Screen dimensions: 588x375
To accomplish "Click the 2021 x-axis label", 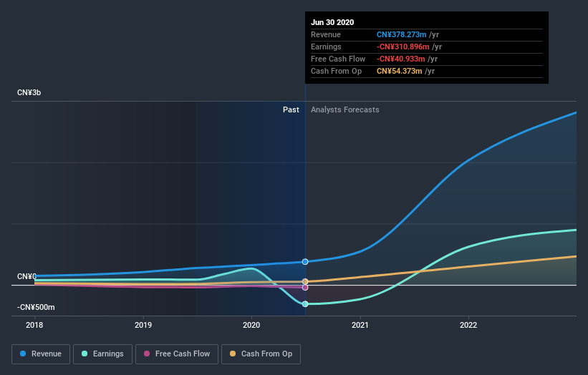I will pyautogui.click(x=360, y=325).
